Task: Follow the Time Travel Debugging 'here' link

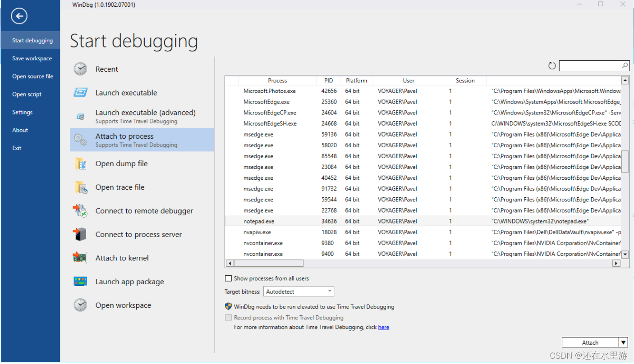Action: click(x=384, y=327)
